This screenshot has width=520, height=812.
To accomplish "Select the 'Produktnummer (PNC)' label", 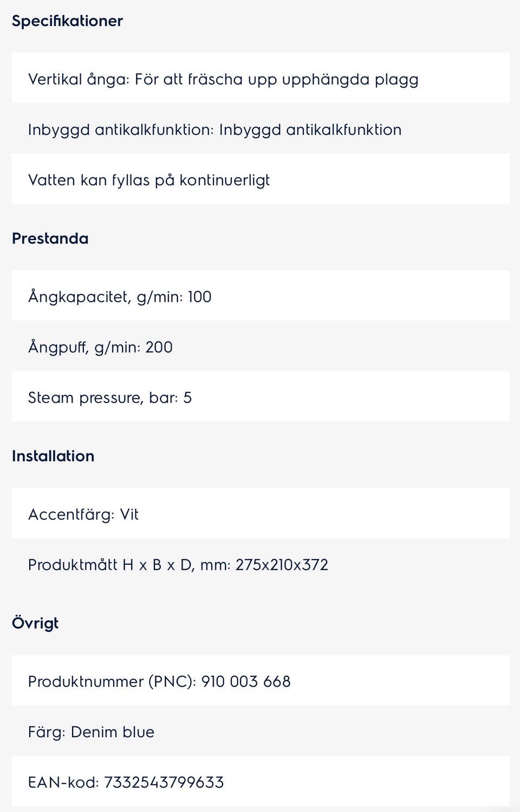I will [112, 681].
